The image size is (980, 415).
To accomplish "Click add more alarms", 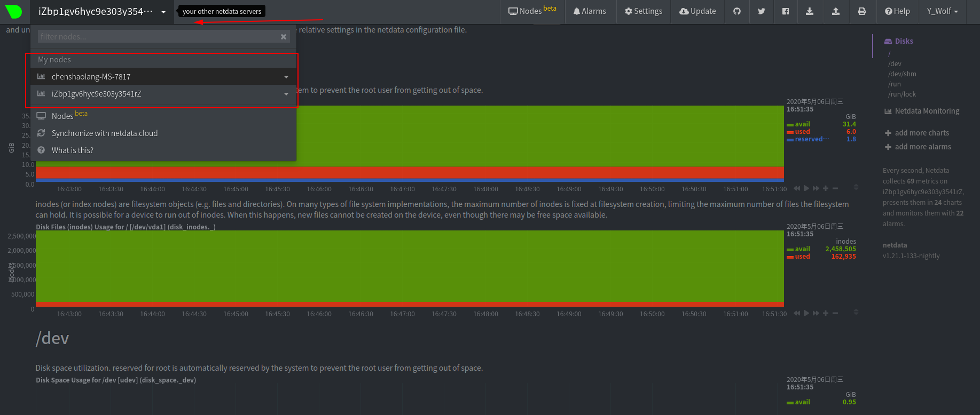I will [918, 147].
